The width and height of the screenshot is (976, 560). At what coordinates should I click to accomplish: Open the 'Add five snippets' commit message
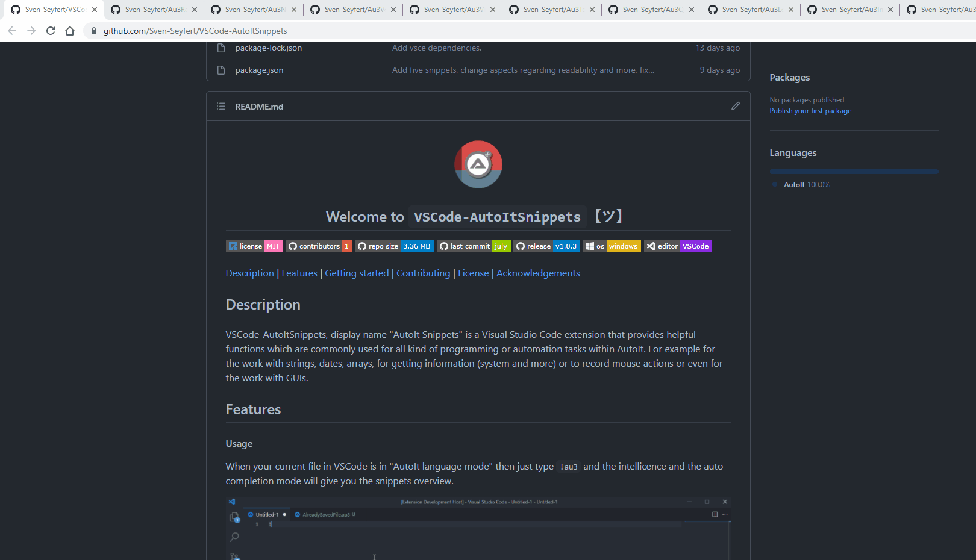(x=523, y=70)
